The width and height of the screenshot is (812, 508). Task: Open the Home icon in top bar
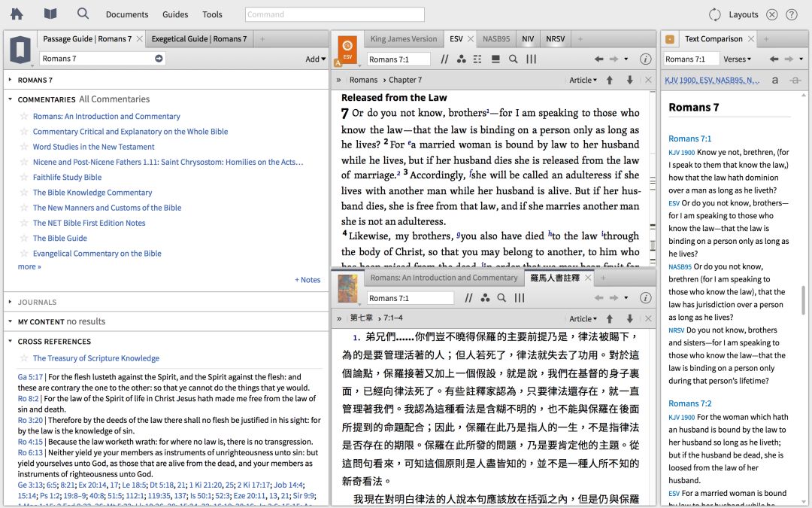17,14
